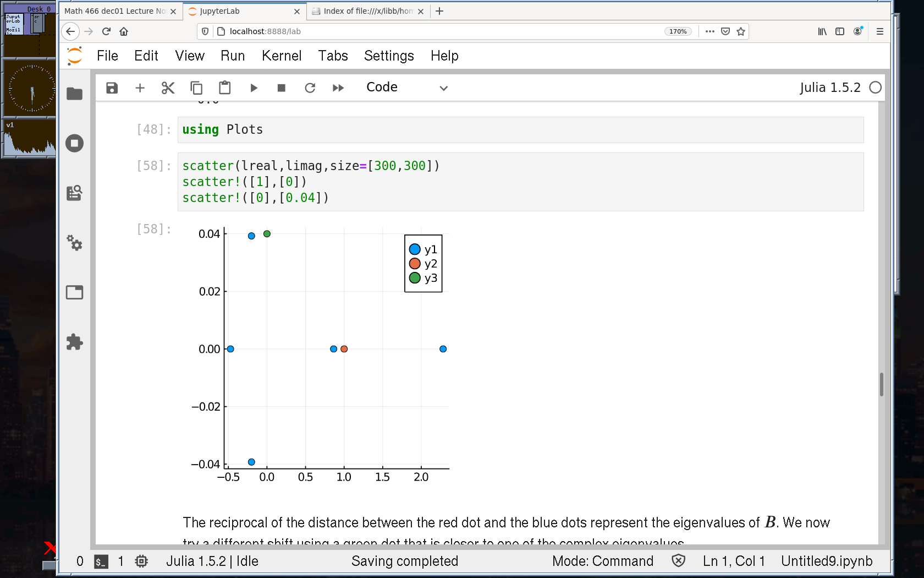Click the notebook vertical scrollbar thumb
Viewport: 924px width, 578px height.
(881, 384)
